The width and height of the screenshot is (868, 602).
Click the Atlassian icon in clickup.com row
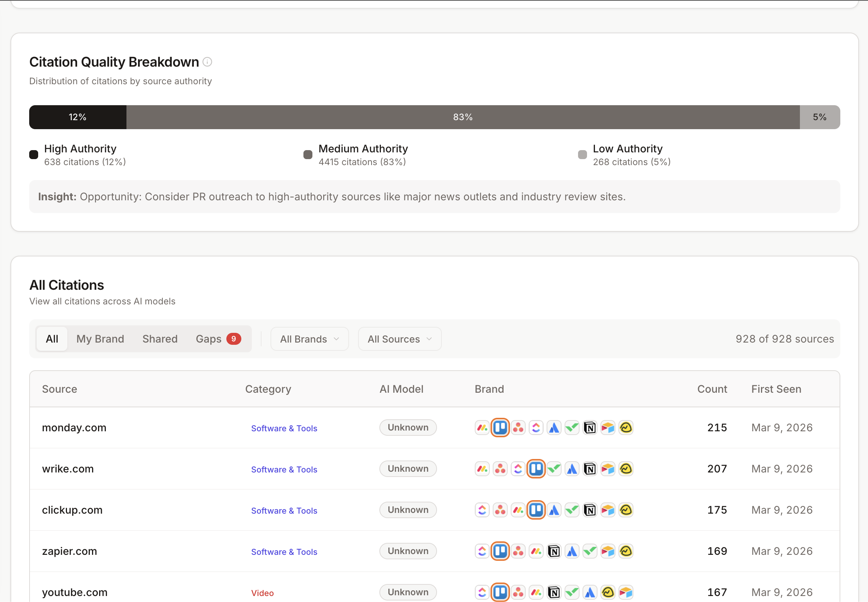point(554,510)
